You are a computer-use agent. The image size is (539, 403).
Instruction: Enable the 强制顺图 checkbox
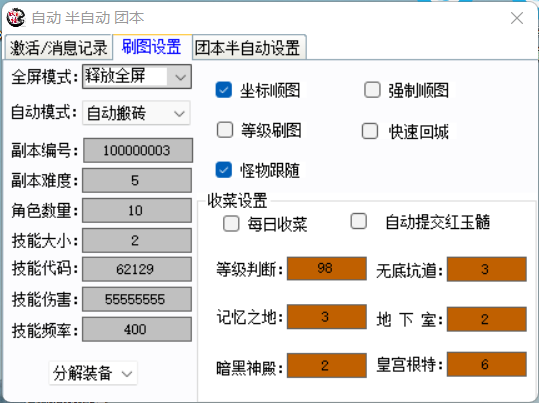coord(372,90)
